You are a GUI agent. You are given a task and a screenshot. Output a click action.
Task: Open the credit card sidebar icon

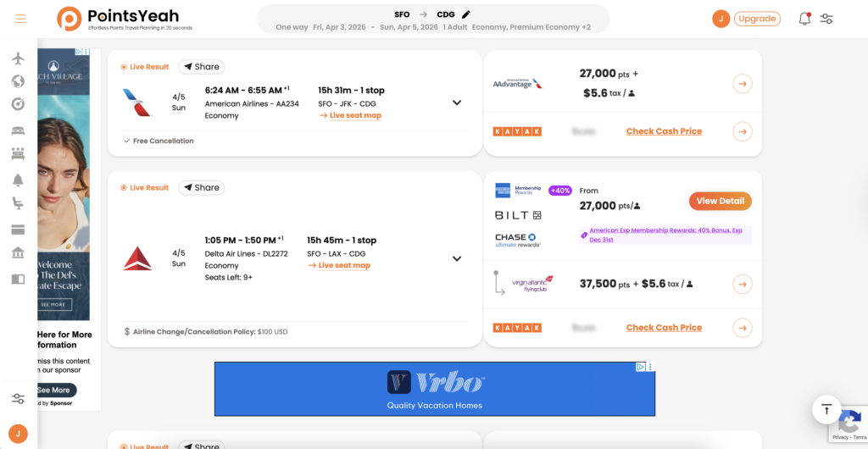18,230
